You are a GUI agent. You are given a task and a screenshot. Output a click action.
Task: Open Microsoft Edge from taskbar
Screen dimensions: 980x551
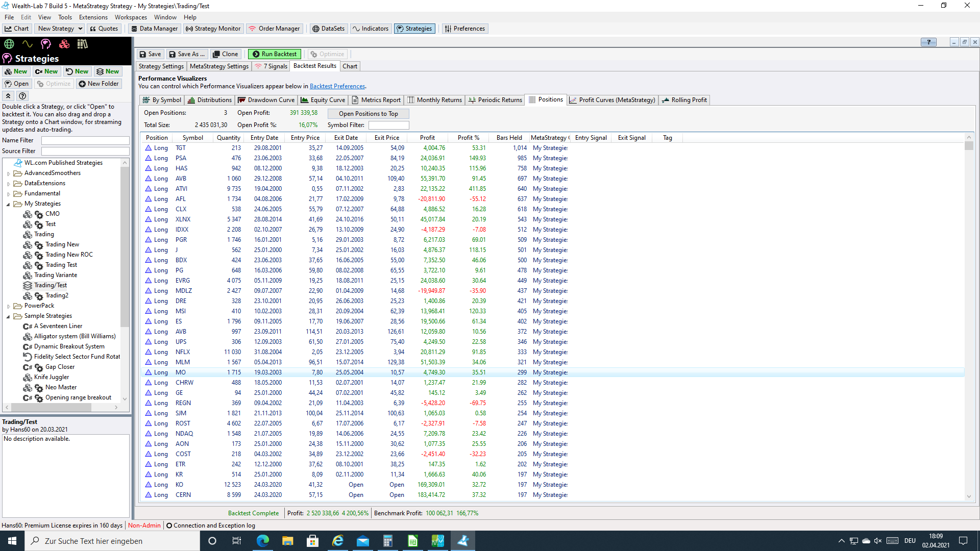tap(263, 541)
